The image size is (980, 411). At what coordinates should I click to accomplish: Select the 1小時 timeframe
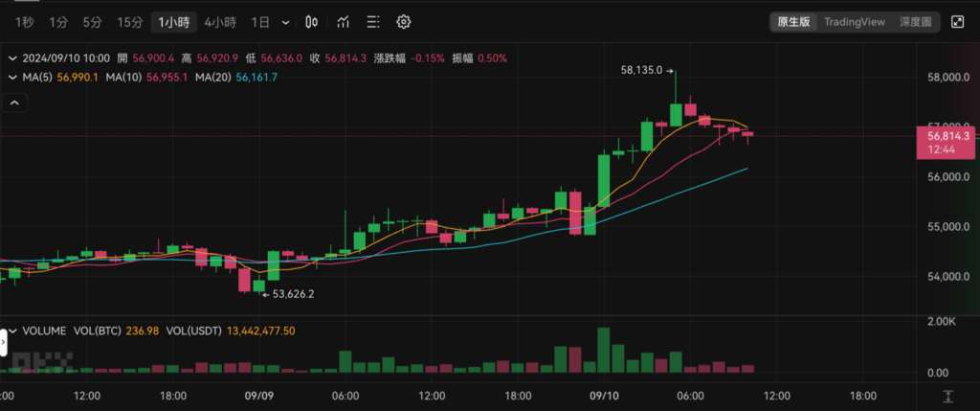click(x=174, y=23)
